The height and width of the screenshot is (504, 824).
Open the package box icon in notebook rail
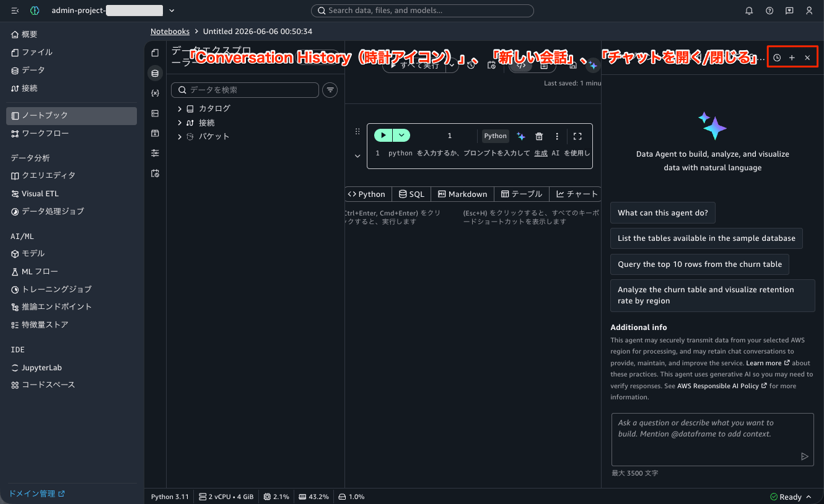tap(155, 133)
